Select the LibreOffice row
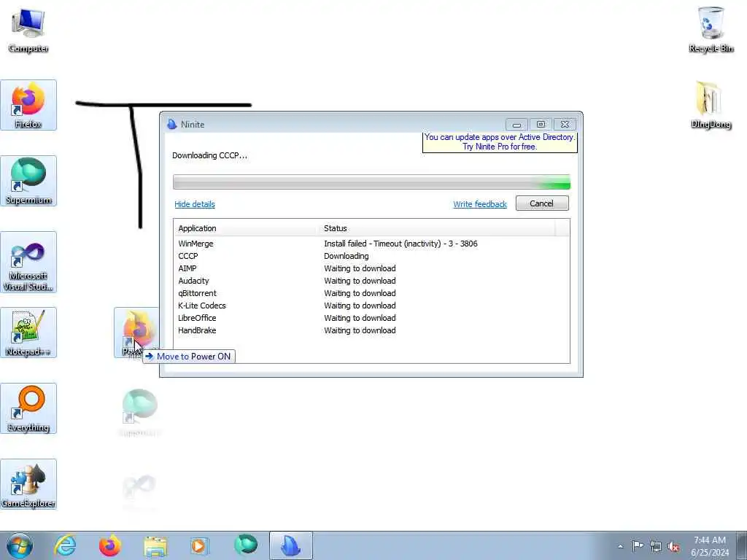 pos(371,318)
